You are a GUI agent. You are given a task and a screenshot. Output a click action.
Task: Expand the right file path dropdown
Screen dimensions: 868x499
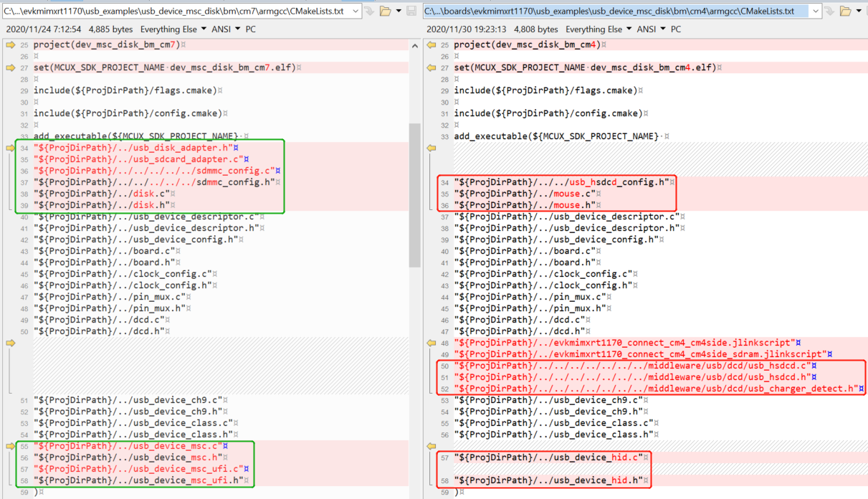(815, 11)
